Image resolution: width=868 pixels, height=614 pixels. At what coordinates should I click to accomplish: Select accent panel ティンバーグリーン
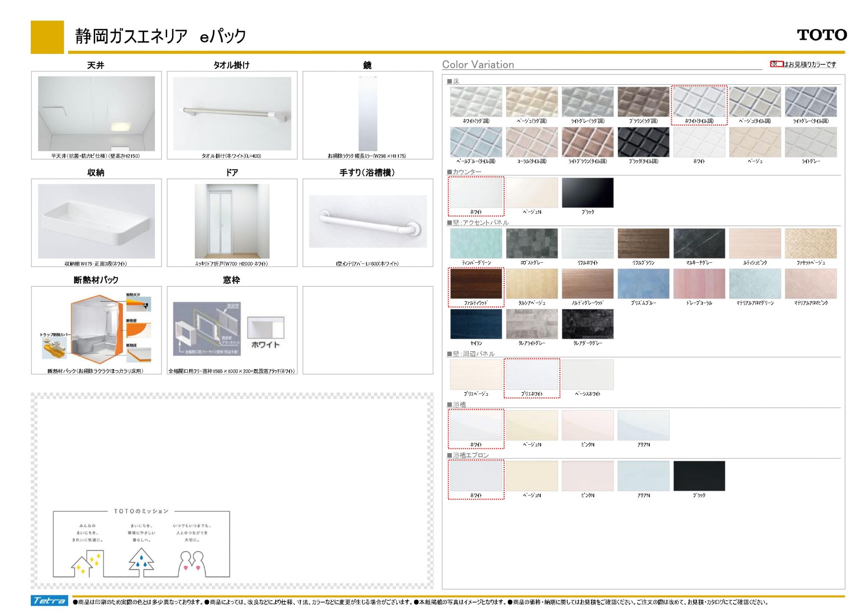(476, 244)
